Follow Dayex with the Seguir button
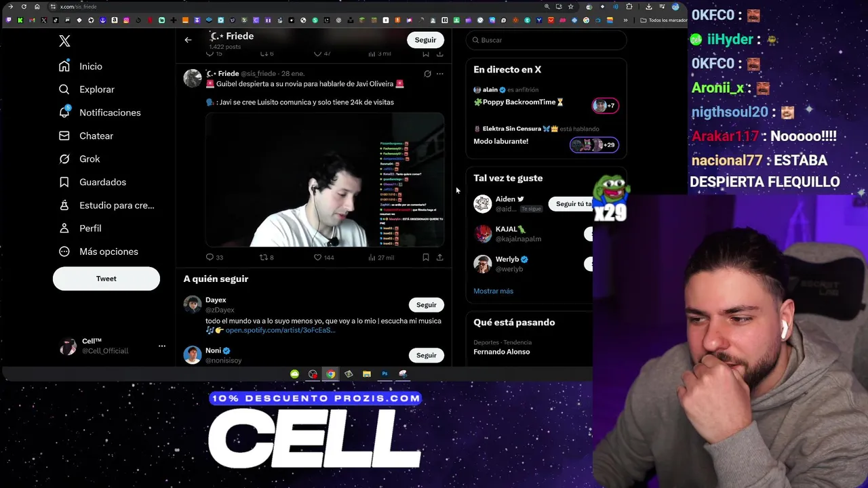Screen dimensions: 868x488 426,305
